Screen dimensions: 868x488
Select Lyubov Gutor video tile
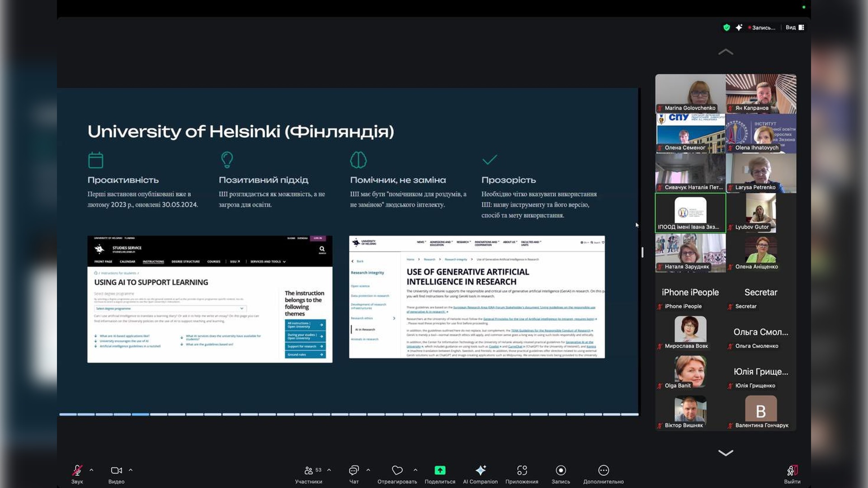(x=761, y=213)
